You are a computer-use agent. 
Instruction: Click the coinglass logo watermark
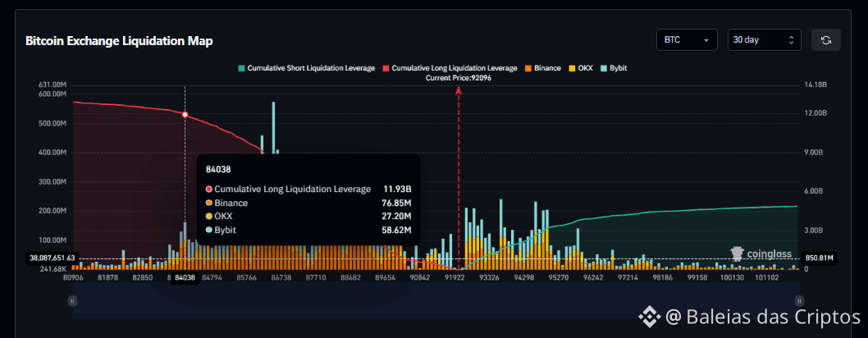(761, 254)
